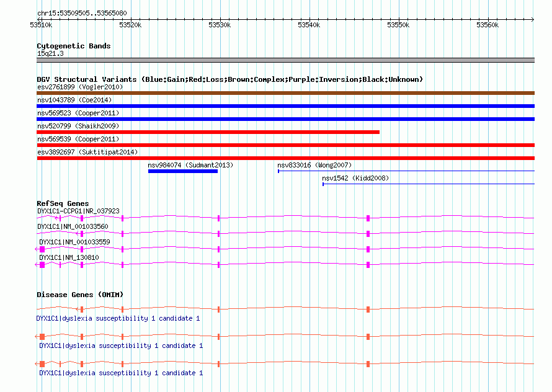This screenshot has height=392, width=552.
Task: Select the nsv520799 (Shaikh2009) label
Action: point(78,126)
